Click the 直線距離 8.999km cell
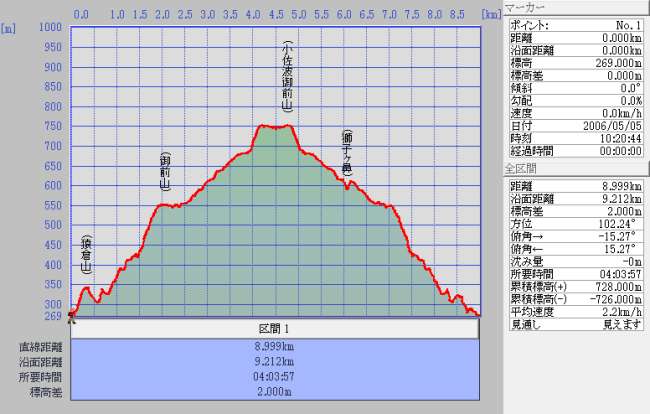This screenshot has width=650, height=414. point(273,347)
